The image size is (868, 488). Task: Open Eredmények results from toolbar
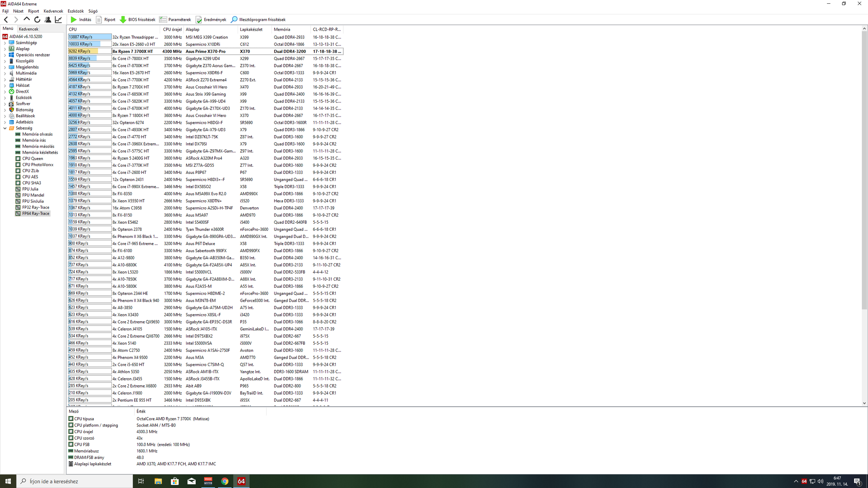[x=211, y=20]
